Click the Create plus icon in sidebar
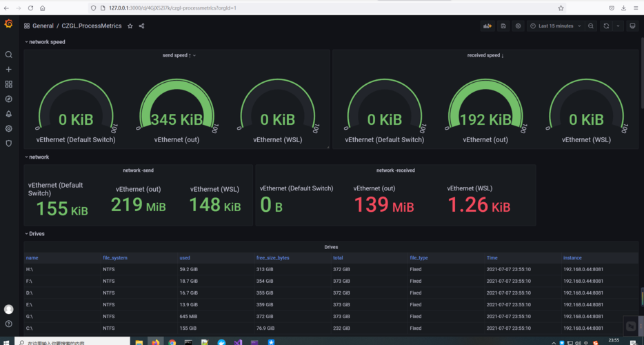Screen dimensions: 644x345 [9, 70]
